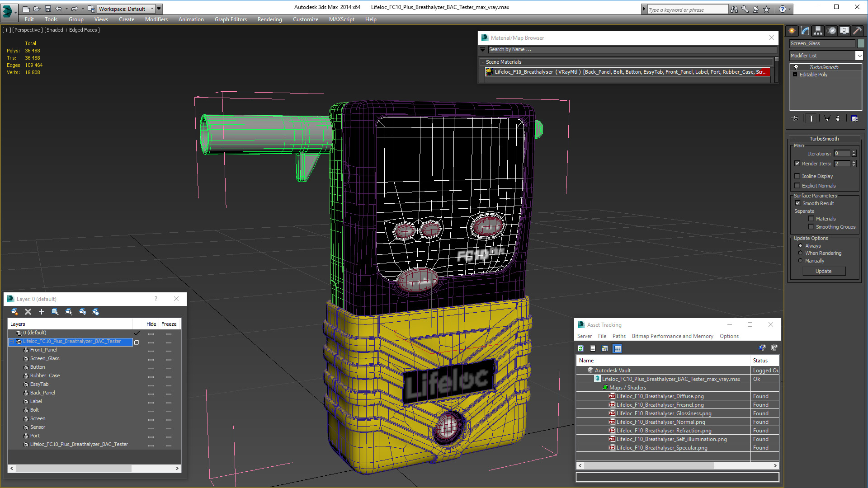
Task: Open the Display command panel tab
Action: pos(844,31)
